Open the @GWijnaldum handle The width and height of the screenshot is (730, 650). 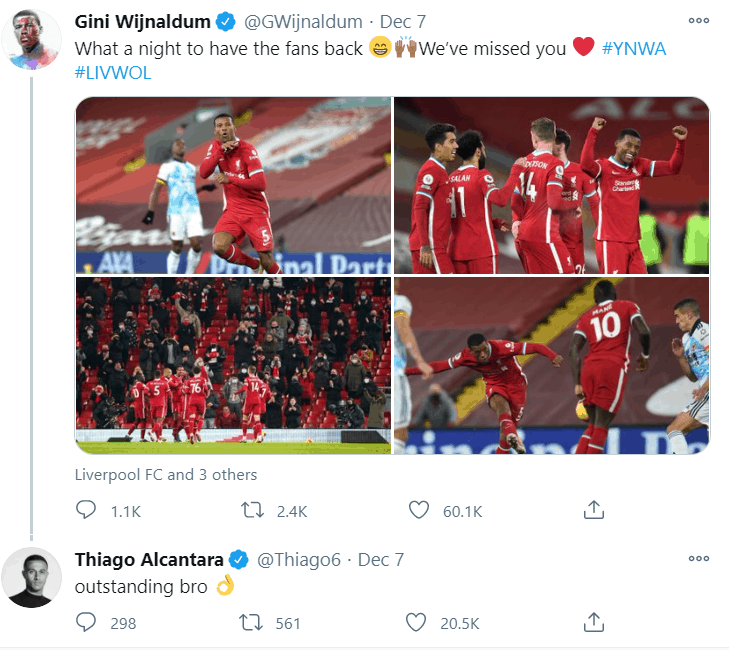[x=303, y=22]
